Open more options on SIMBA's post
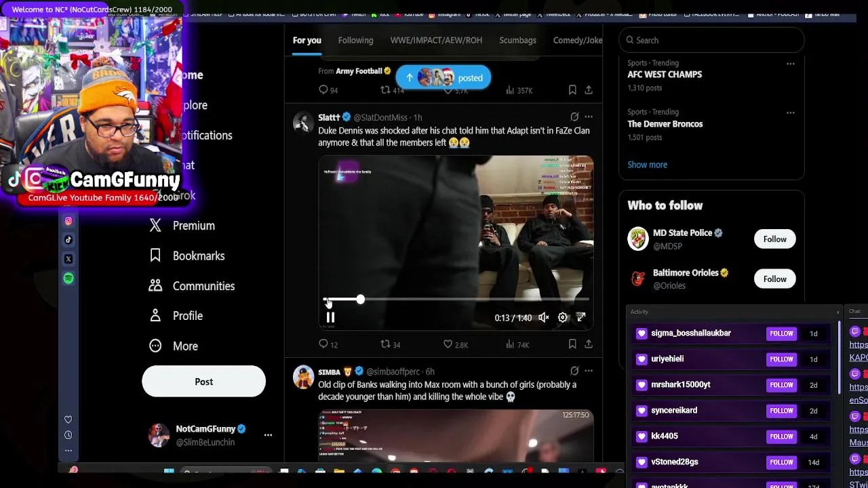The image size is (868, 488). pos(589,371)
